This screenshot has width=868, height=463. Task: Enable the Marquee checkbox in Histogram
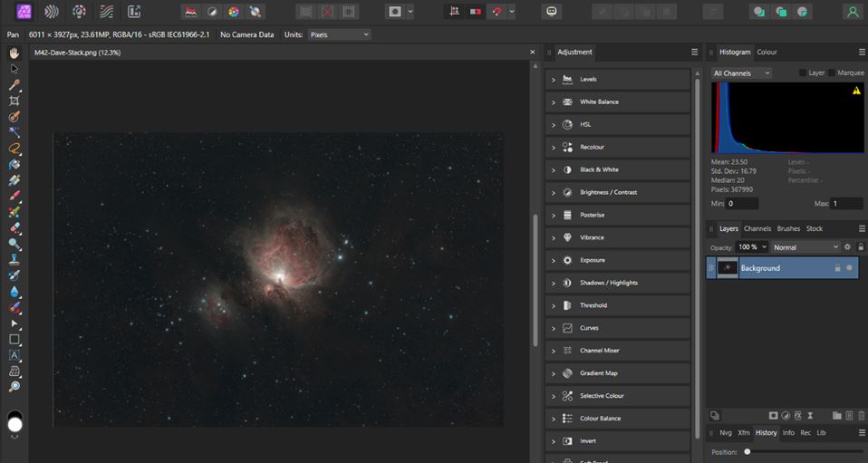(832, 73)
